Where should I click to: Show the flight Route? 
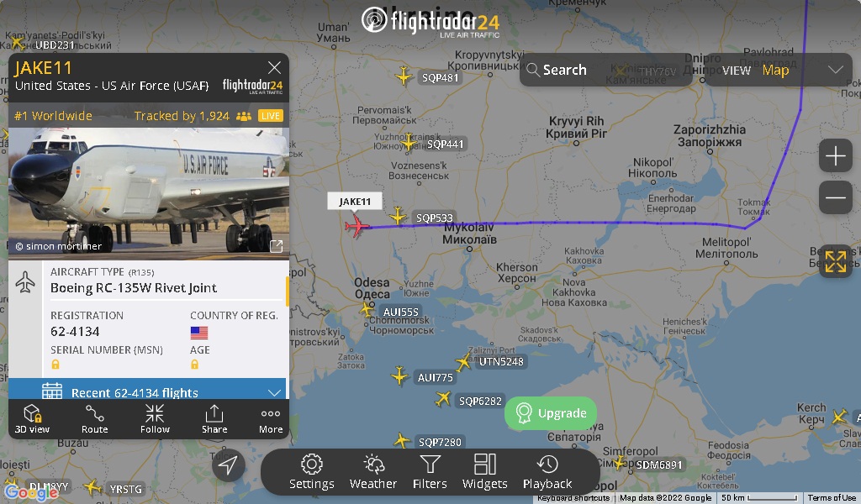(x=94, y=418)
